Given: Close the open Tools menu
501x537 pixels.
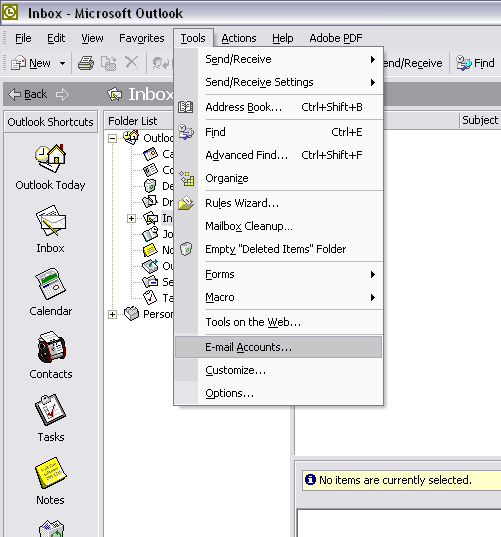Looking at the screenshot, I should click(193, 38).
